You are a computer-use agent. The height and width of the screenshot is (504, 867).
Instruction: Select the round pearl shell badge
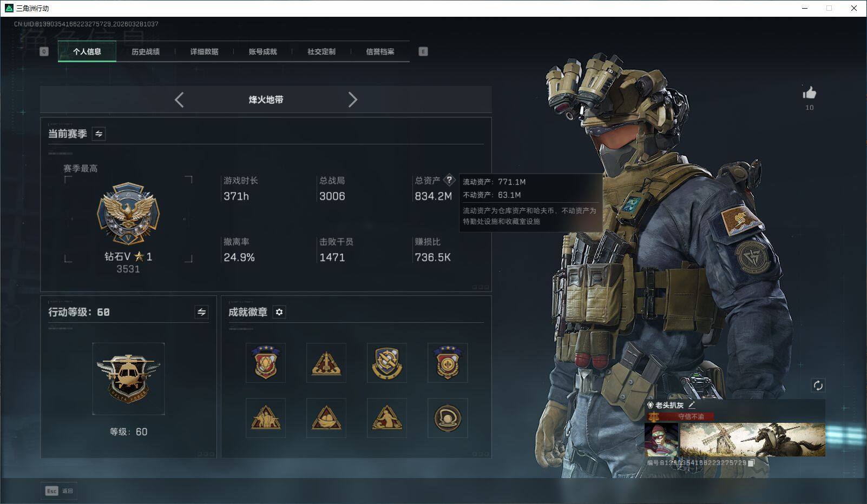point(448,418)
